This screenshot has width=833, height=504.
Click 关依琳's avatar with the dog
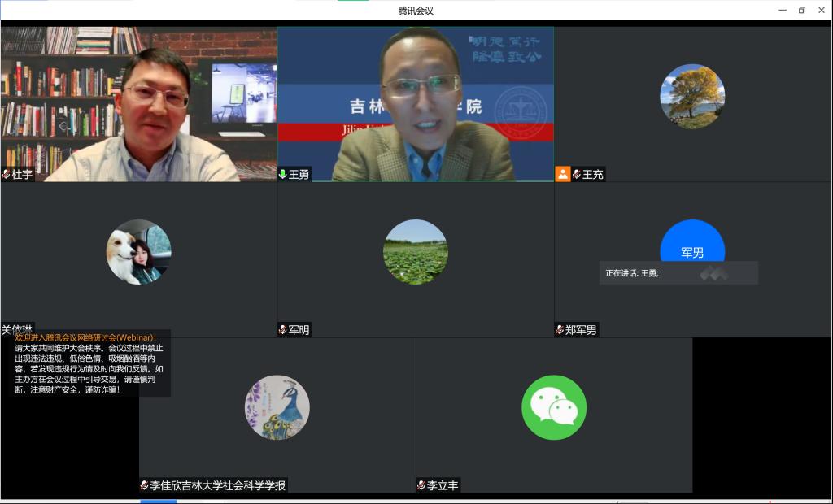[x=139, y=252]
